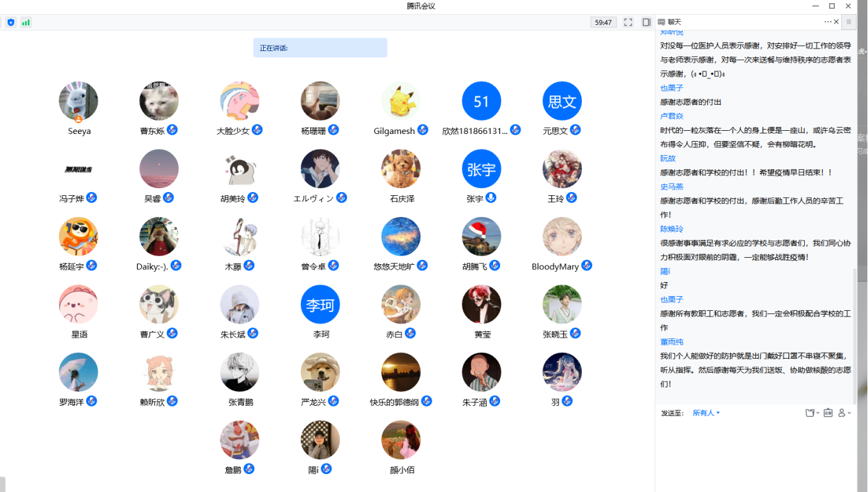Click the hamburger menu icon at top right
Viewport: 868px width, 492px height.
coord(849,22)
